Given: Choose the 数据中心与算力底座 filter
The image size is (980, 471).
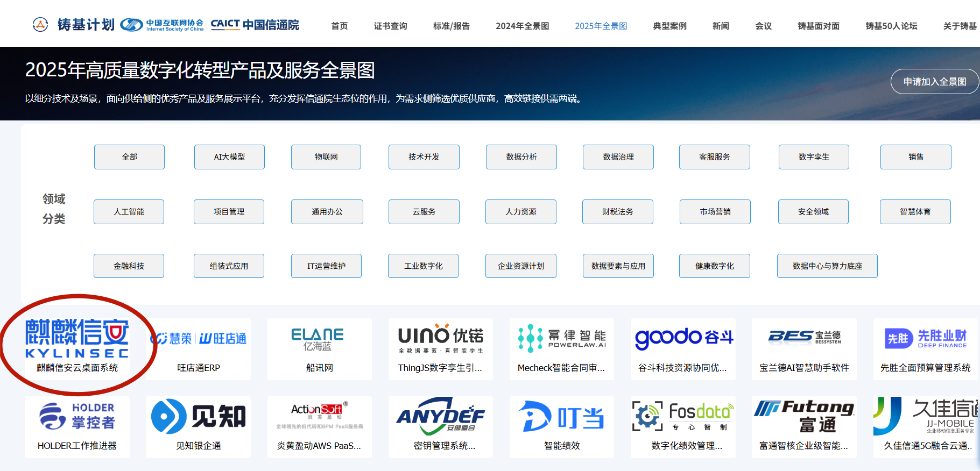Looking at the screenshot, I should (x=827, y=266).
